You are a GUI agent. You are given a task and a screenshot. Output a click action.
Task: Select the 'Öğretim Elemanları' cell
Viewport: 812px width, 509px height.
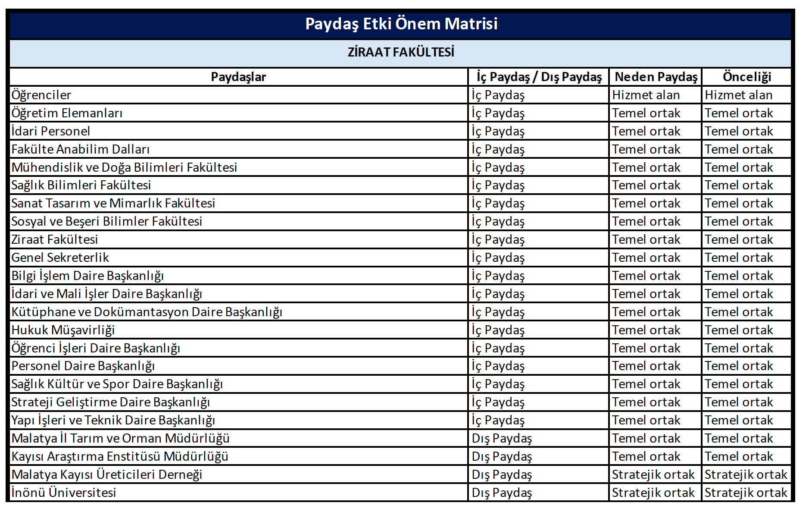67,113
